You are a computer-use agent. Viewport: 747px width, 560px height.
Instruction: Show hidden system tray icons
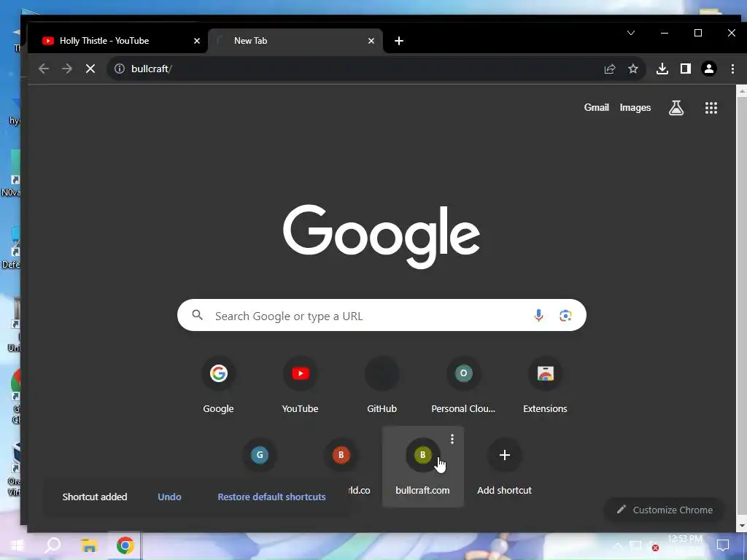(617, 545)
